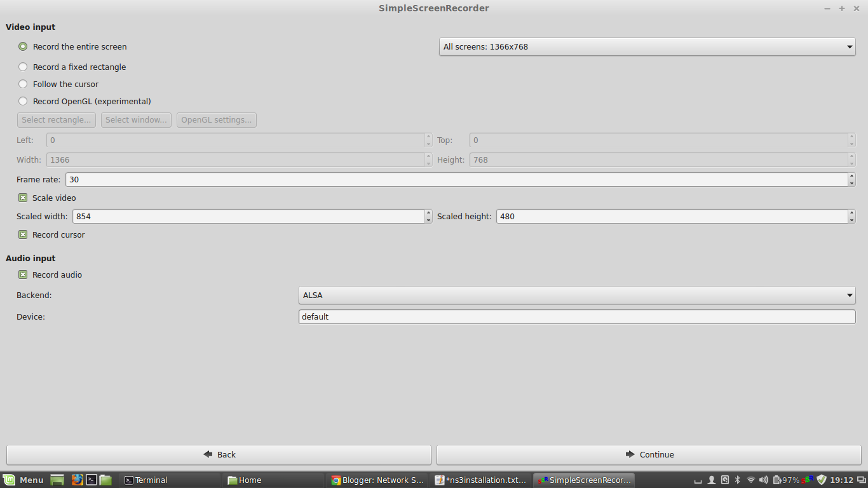Close the SimpleScreenRecorder window

click(x=857, y=8)
